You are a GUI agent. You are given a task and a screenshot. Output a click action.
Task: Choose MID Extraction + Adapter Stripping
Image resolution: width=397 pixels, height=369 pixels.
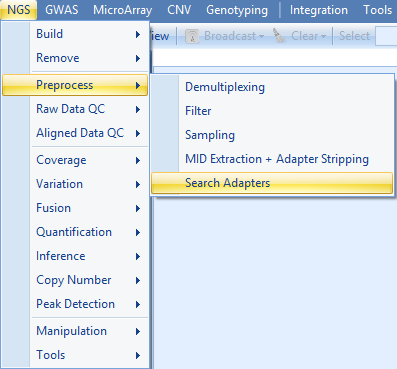(272, 159)
